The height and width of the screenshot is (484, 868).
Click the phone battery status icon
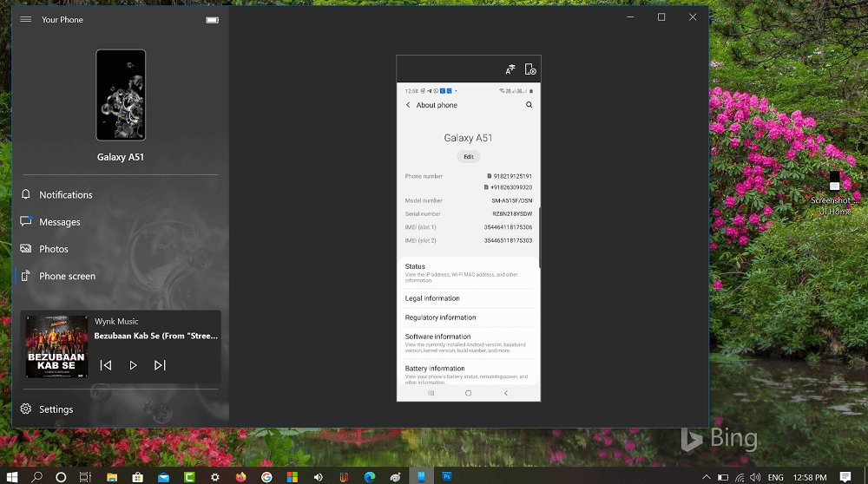(212, 20)
